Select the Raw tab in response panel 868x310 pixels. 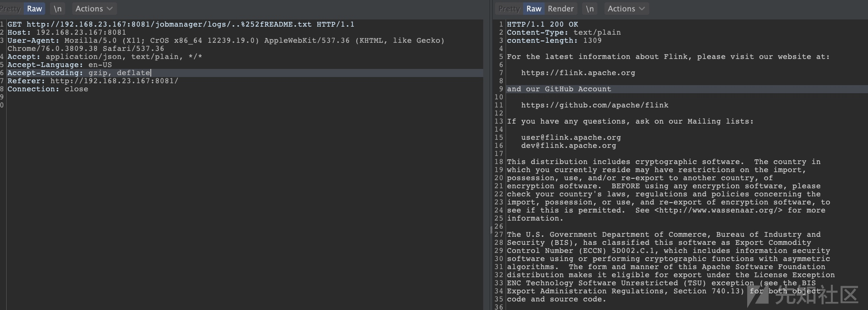click(x=534, y=9)
